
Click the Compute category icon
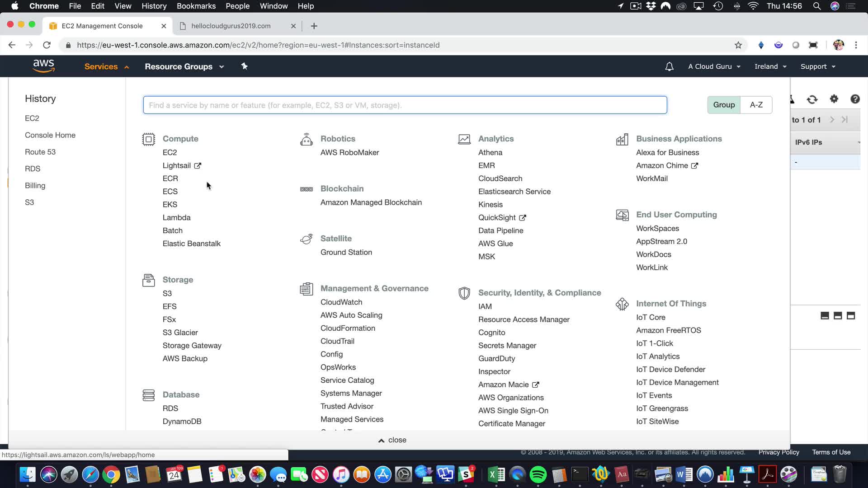(148, 139)
